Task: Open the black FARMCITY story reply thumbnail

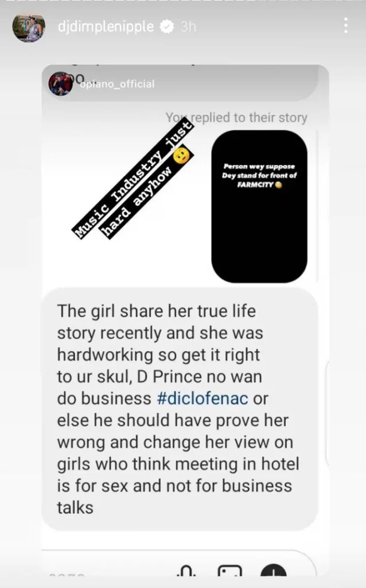Action: [x=259, y=206]
